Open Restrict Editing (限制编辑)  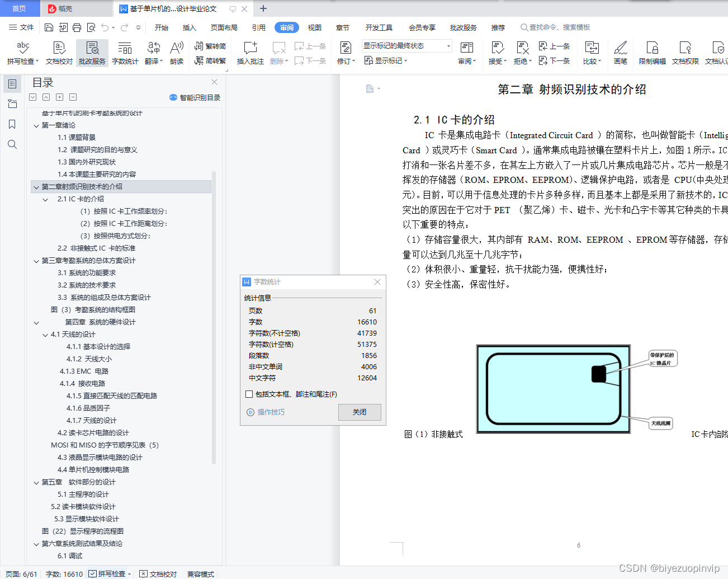tap(653, 53)
